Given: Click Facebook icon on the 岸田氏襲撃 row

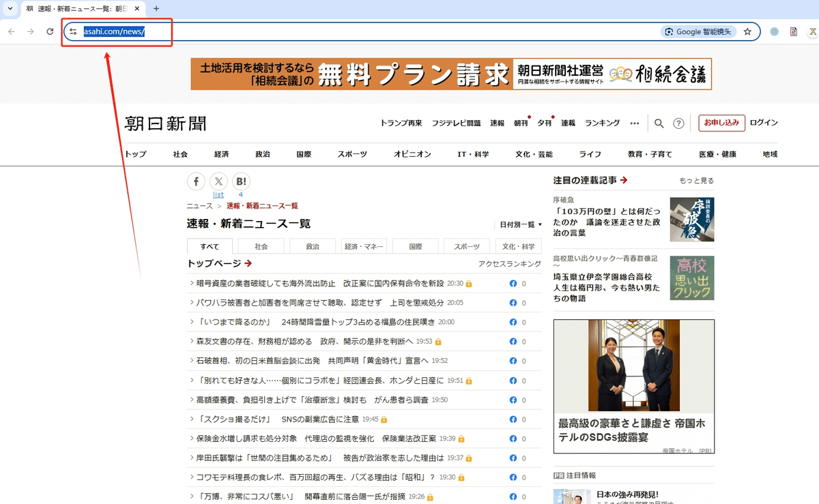Looking at the screenshot, I should (513, 458).
